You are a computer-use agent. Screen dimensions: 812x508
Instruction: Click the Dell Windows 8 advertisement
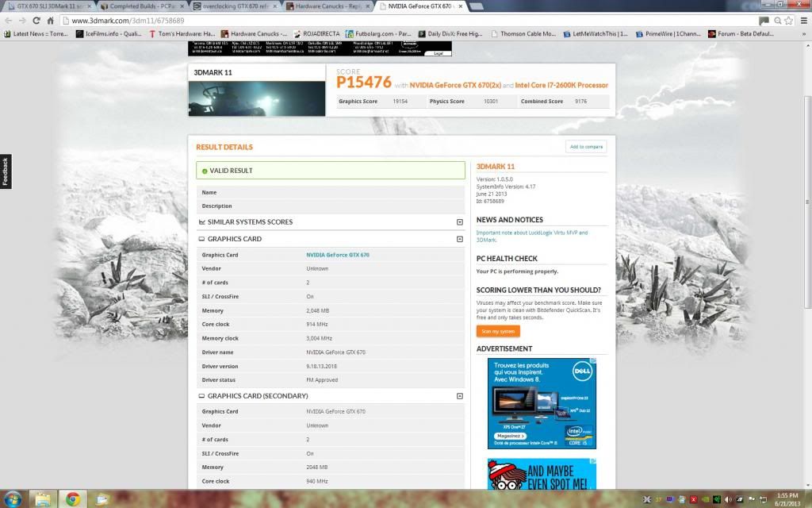pyautogui.click(x=542, y=404)
